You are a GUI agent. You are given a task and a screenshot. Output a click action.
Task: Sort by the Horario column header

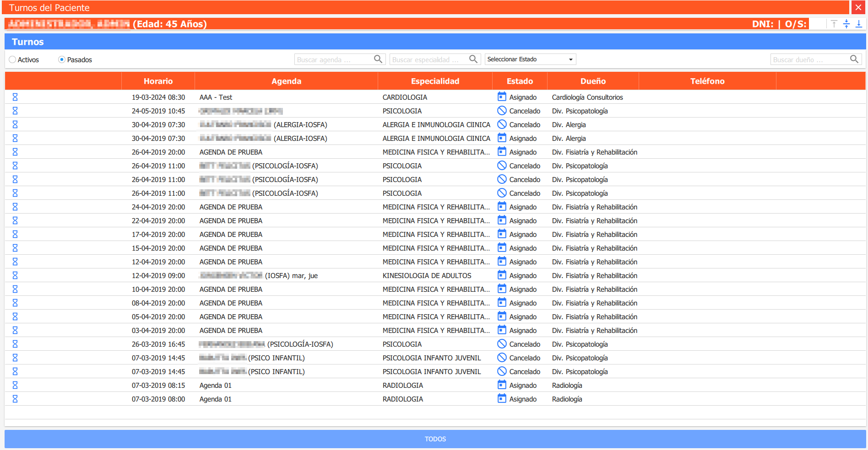[158, 81]
